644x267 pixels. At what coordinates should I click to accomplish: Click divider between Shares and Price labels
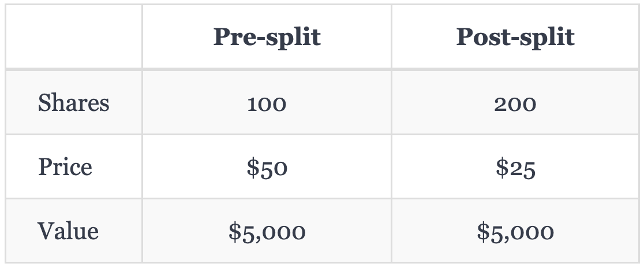click(x=74, y=134)
